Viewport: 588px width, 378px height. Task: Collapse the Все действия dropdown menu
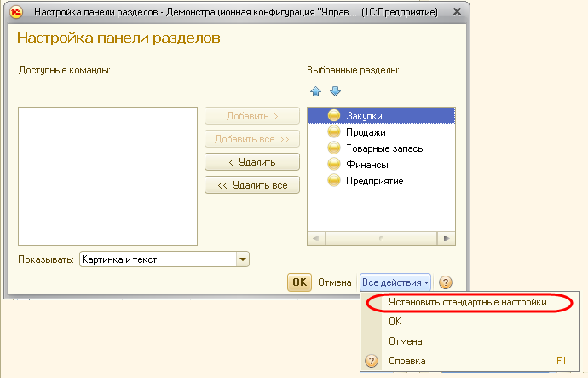coord(395,282)
